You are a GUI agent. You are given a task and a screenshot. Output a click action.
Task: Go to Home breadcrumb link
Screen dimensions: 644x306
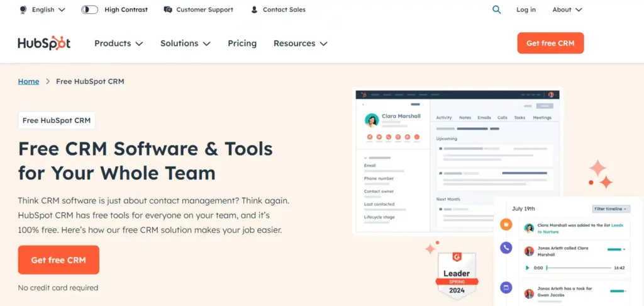(x=28, y=81)
